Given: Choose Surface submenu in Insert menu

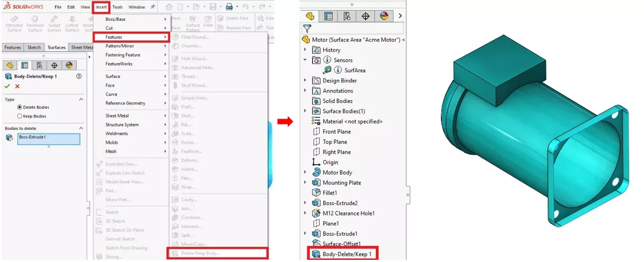Looking at the screenshot, I should [131, 76].
